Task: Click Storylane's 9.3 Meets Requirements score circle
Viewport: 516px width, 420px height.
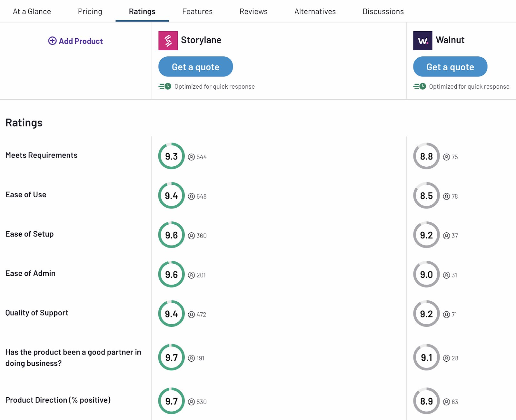Action: pos(172,156)
